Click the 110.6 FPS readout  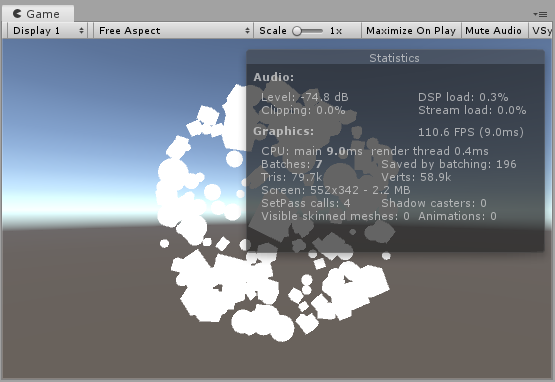[471, 132]
